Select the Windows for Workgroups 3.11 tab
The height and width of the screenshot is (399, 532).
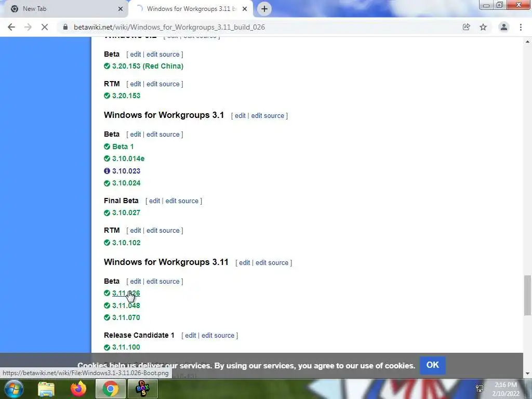[x=191, y=9]
